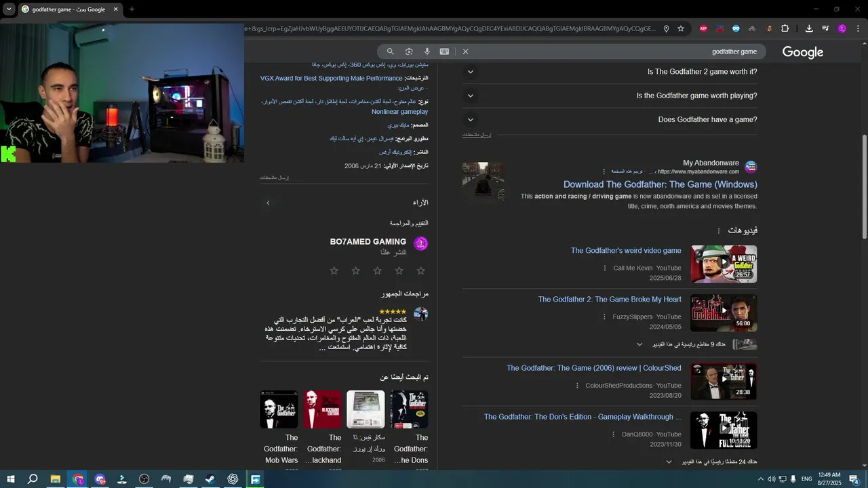This screenshot has height=488, width=868.
Task: Open 'The Godfather: The Dons' related search thumbnail
Action: tap(409, 409)
